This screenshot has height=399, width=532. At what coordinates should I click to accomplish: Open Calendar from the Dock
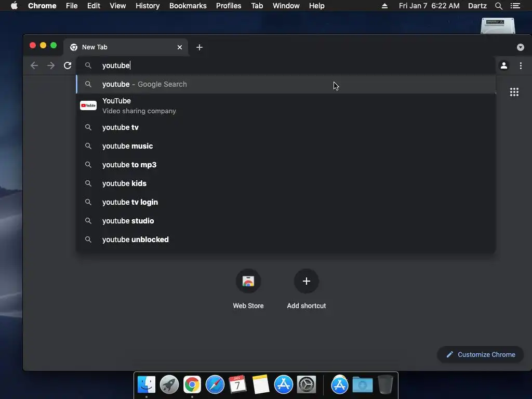click(x=237, y=384)
